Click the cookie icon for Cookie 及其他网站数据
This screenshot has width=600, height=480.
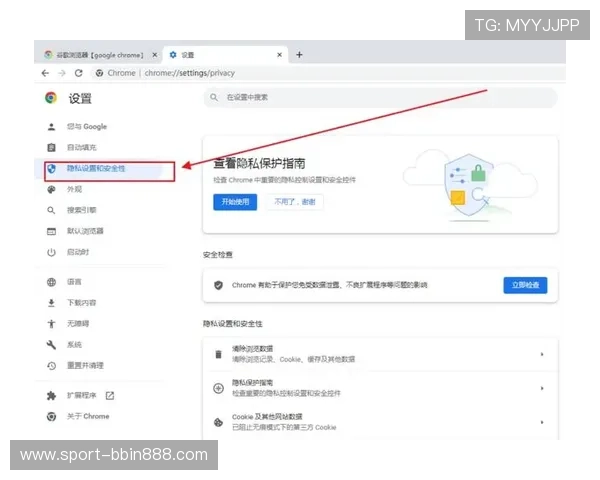pyautogui.click(x=218, y=422)
